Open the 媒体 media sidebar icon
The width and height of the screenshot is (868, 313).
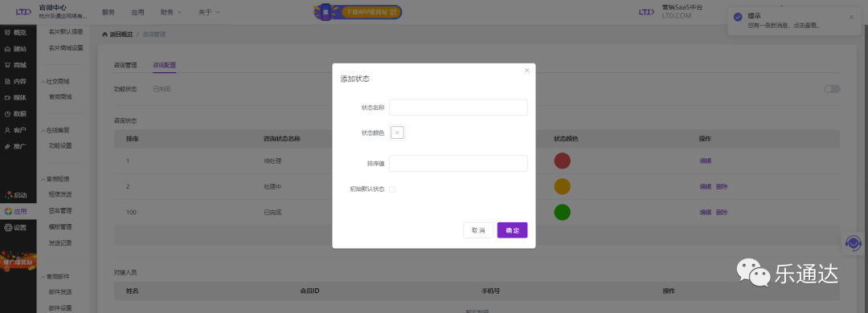8,97
